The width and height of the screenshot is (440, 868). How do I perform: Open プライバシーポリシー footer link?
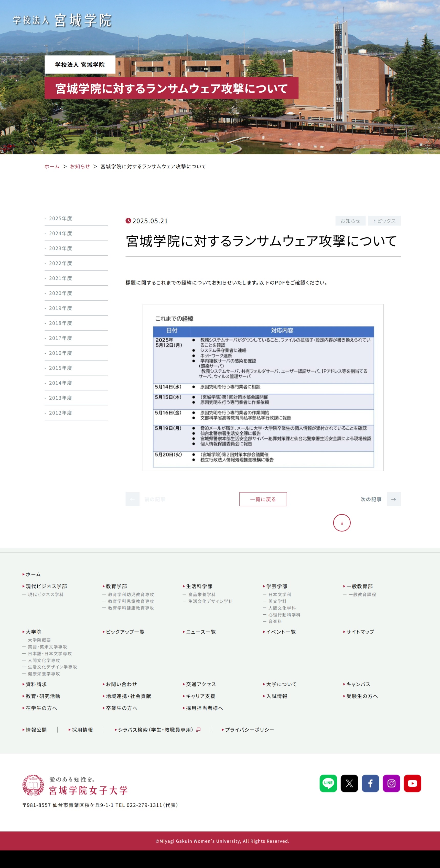(x=248, y=730)
